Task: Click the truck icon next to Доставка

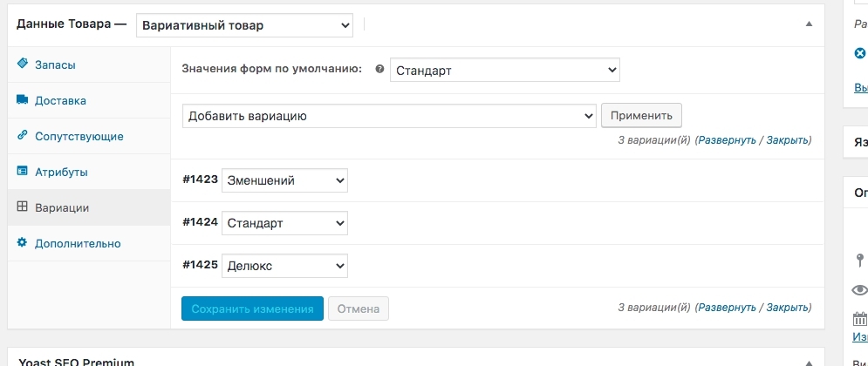Action: 22,100
